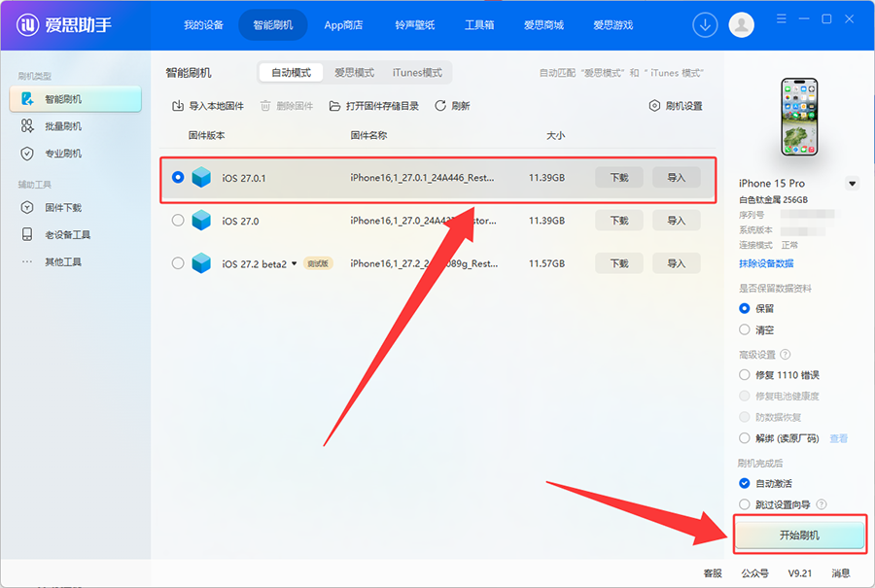Click 导入 for iOS 27.0.1
Viewport: 875px width, 588px height.
point(677,178)
